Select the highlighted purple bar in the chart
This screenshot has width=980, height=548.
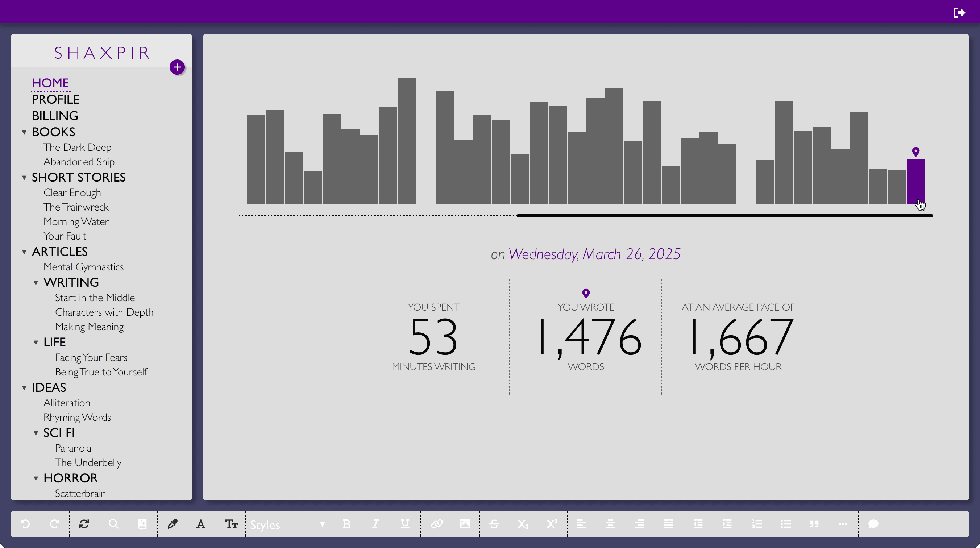click(x=915, y=183)
